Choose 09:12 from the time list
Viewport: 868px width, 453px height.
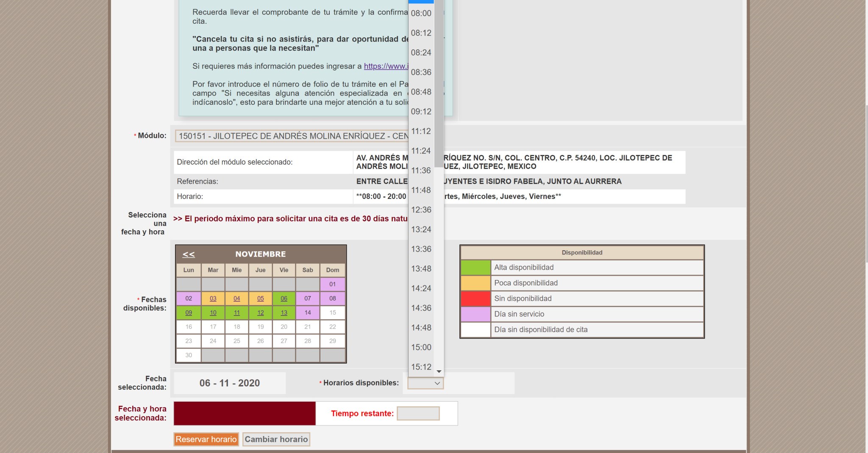tap(421, 112)
